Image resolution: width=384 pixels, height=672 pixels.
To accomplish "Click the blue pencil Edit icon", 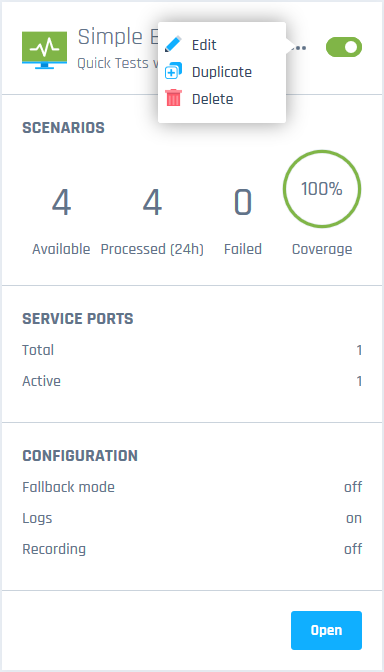I will (173, 45).
